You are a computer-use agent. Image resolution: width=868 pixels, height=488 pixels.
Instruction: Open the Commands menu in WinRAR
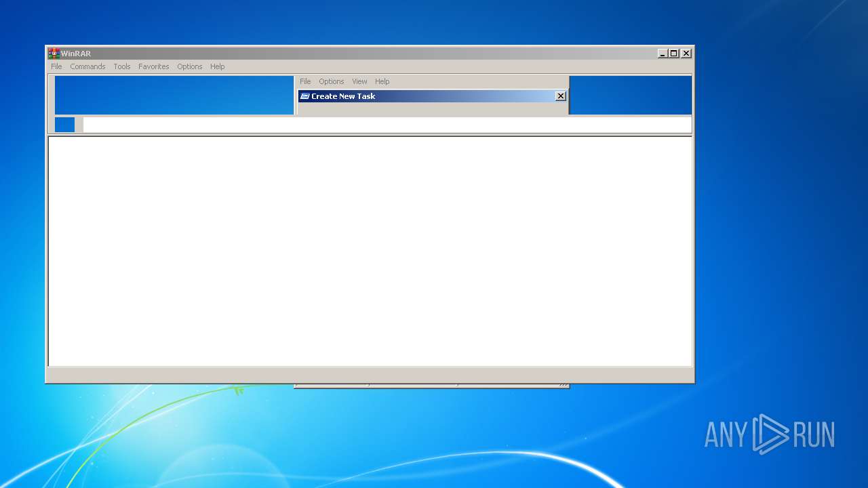[87, 66]
